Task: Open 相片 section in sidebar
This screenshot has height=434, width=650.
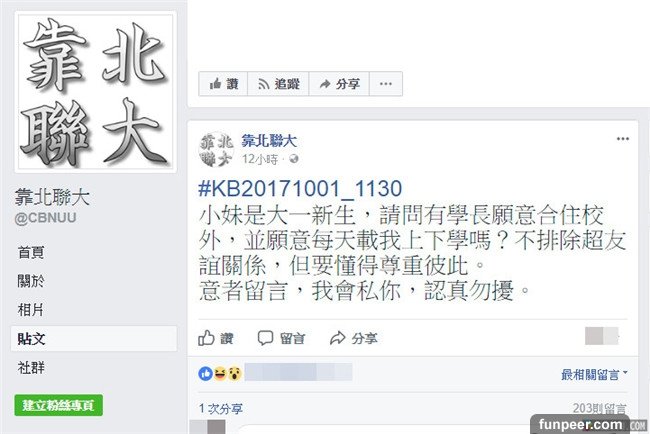Action: (x=30, y=310)
